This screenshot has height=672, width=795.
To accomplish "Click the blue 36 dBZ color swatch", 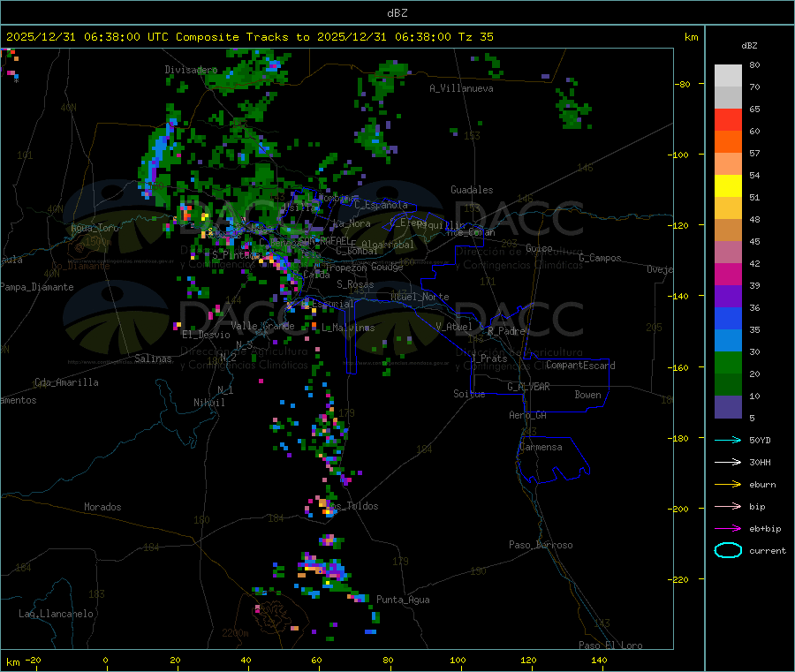I will (x=728, y=318).
